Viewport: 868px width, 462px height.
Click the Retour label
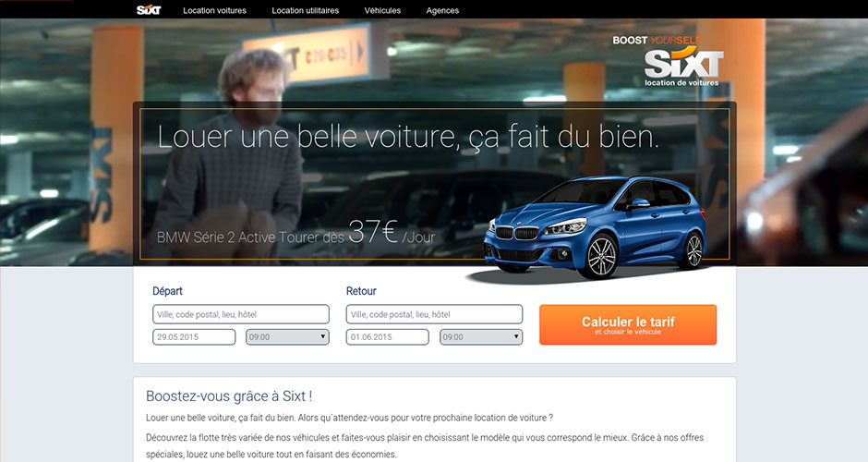tap(361, 291)
